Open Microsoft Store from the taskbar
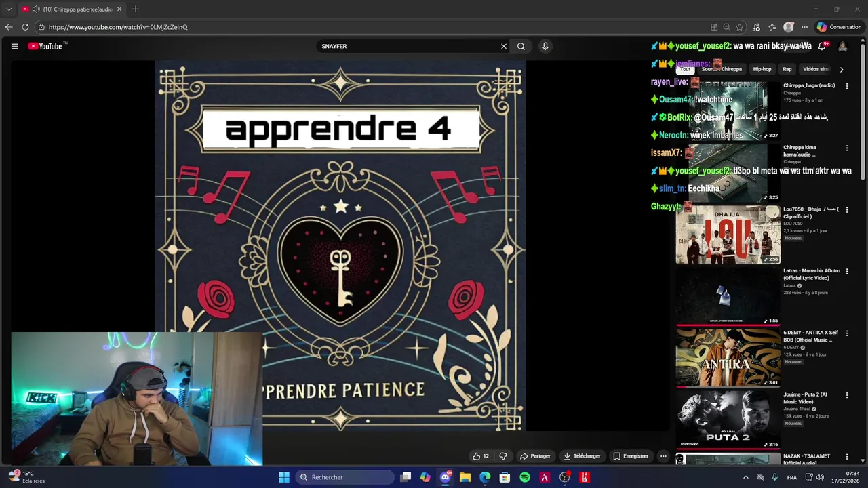This screenshot has height=488, width=868. pos(505,477)
